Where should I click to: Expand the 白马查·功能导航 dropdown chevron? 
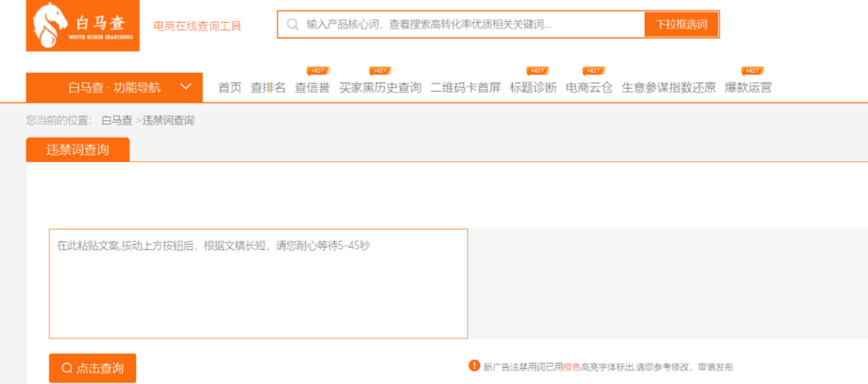pos(186,86)
